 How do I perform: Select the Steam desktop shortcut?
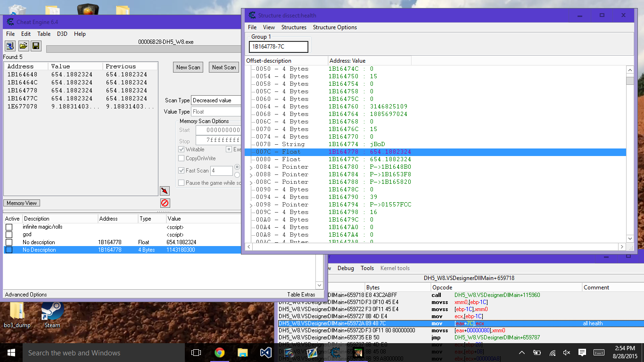coord(52,315)
